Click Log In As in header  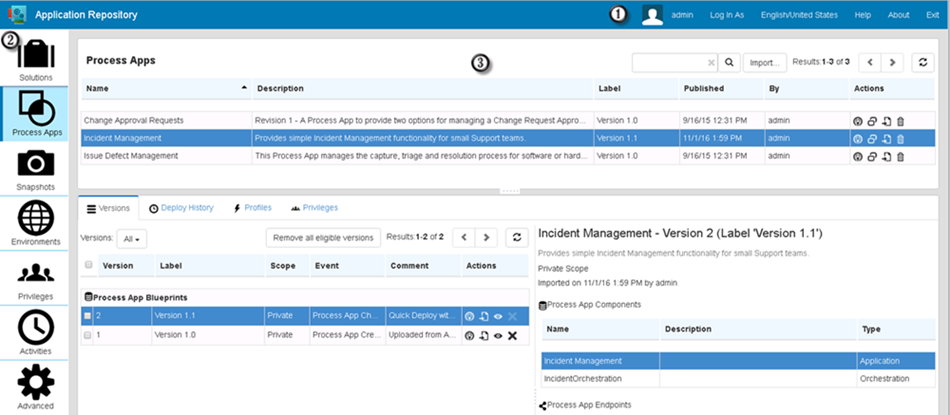(x=727, y=15)
